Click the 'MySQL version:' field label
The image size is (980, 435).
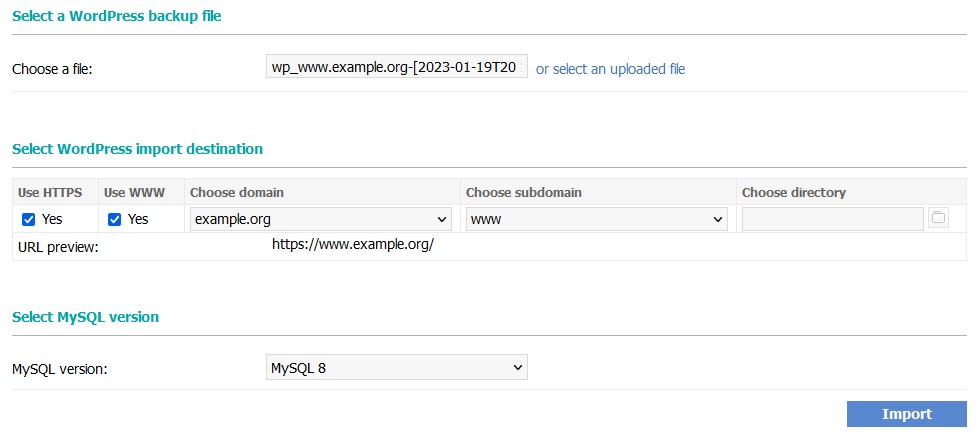tap(60, 369)
